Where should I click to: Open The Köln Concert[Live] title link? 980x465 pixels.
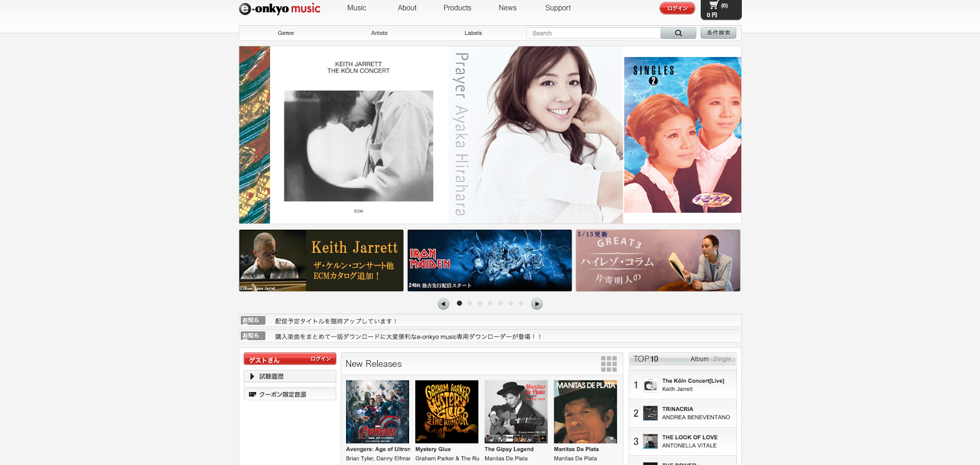tap(693, 381)
